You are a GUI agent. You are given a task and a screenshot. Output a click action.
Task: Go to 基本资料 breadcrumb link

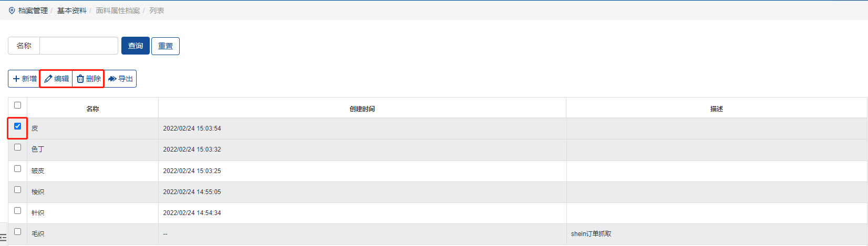[71, 10]
